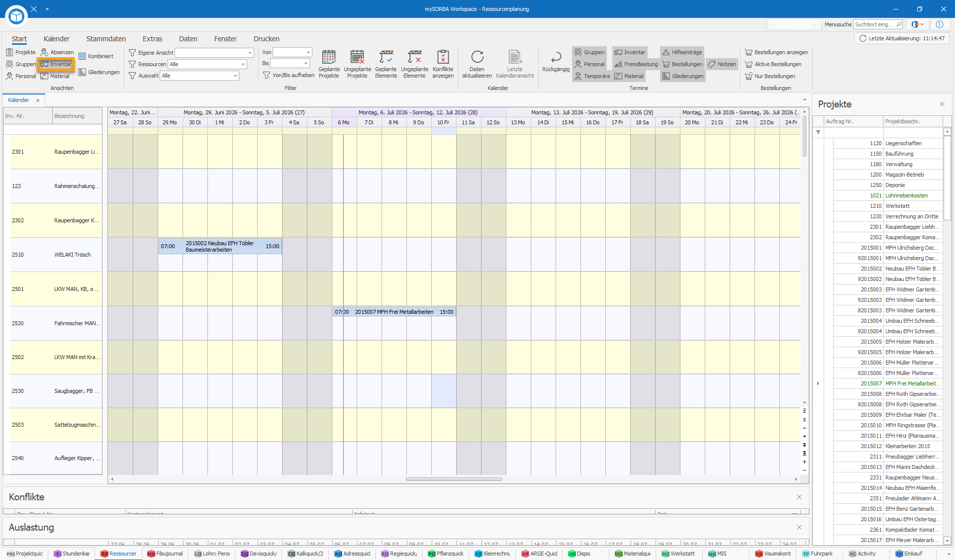Viewport: 955px width, 560px height.
Task: Show Nur Bestellungen
Action: coord(769,76)
